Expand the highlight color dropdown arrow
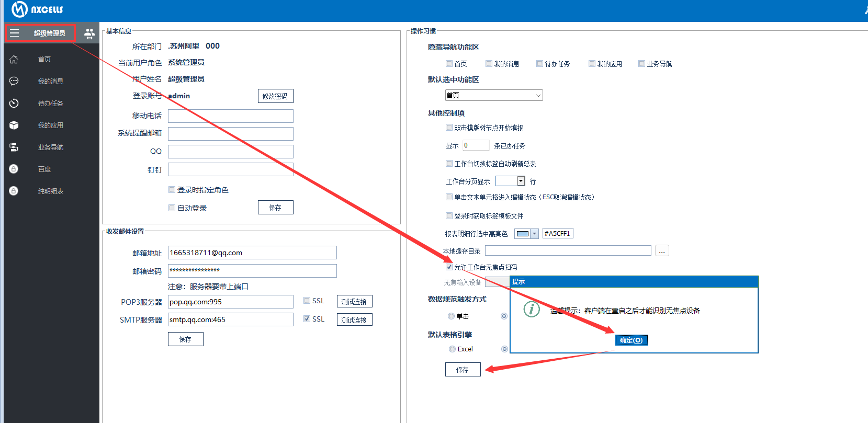The width and height of the screenshot is (868, 423). click(x=534, y=234)
